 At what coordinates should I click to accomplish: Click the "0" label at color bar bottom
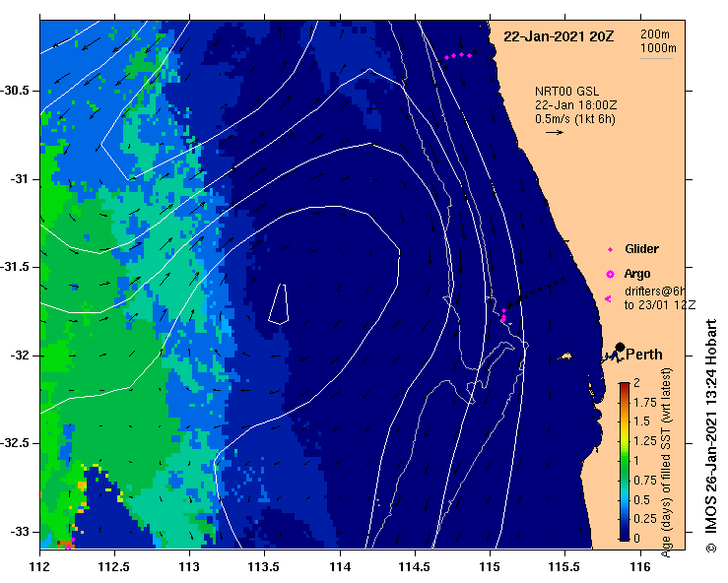pos(637,539)
